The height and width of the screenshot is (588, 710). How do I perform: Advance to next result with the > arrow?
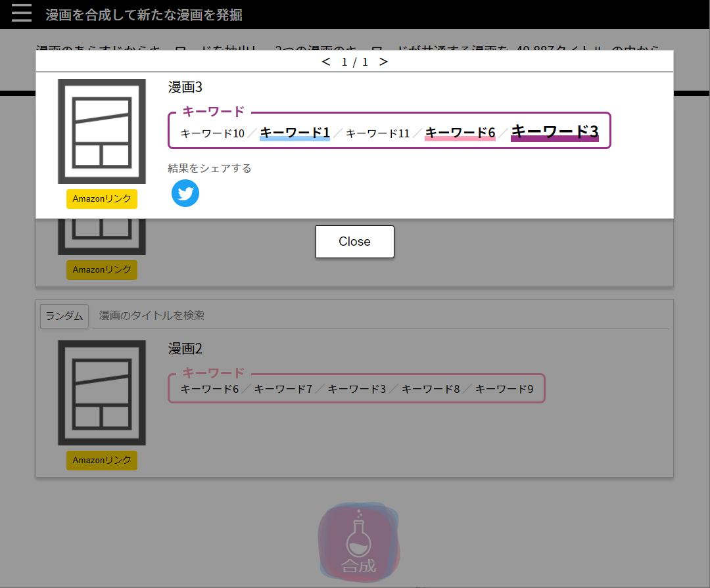[384, 61]
